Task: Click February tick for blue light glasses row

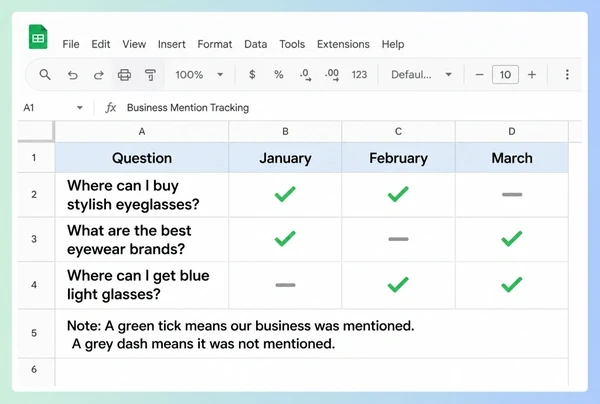Action: click(398, 285)
